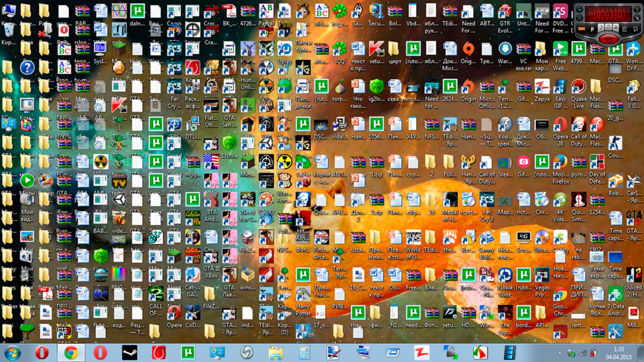Toggle DFX headphones output mode
This screenshot has width=644, height=362.
point(635,29)
